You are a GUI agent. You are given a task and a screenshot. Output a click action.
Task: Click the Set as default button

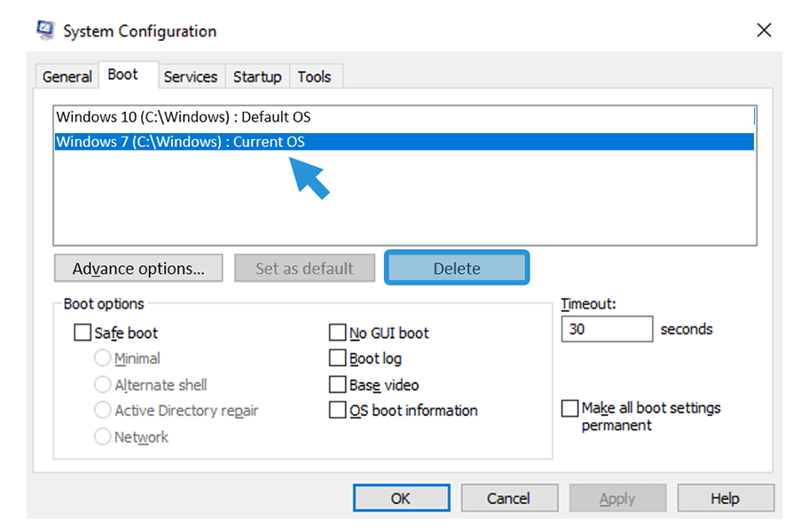304,269
